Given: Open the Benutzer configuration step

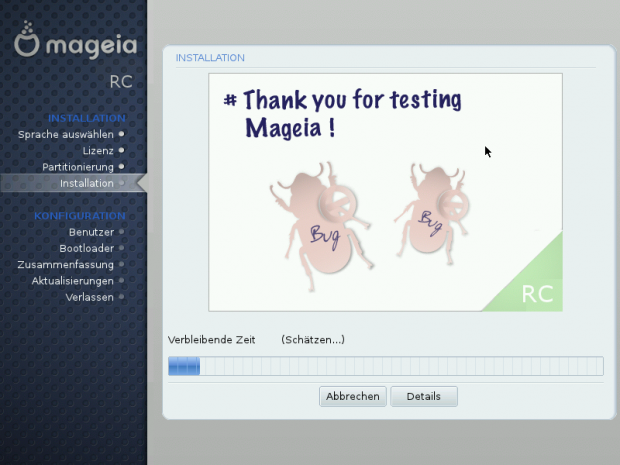Looking at the screenshot, I should click(91, 232).
